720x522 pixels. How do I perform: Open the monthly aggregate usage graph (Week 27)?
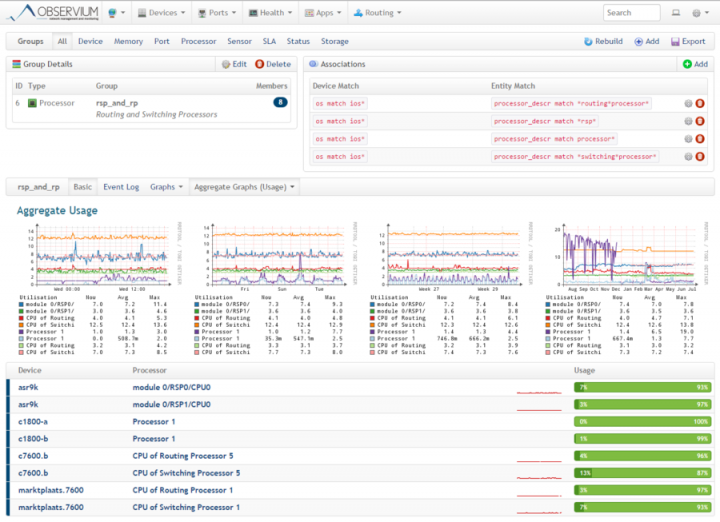click(450, 289)
